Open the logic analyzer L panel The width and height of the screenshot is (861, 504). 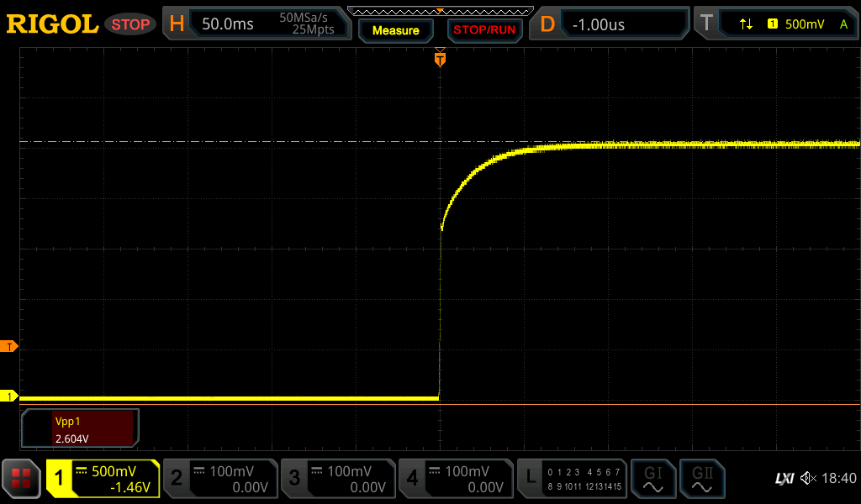tap(531, 477)
